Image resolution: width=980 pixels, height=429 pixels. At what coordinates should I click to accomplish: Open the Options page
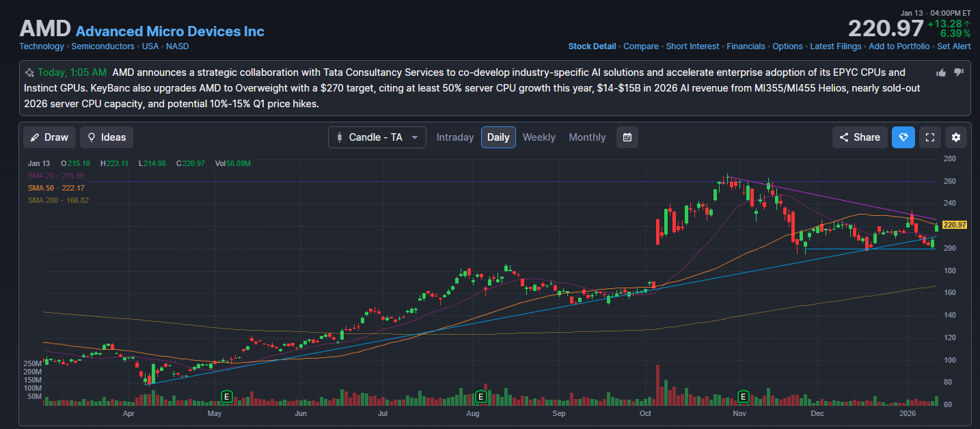click(x=787, y=46)
